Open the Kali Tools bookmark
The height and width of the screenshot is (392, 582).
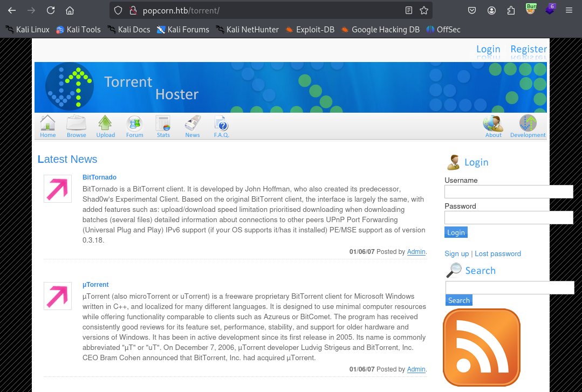[x=78, y=30]
